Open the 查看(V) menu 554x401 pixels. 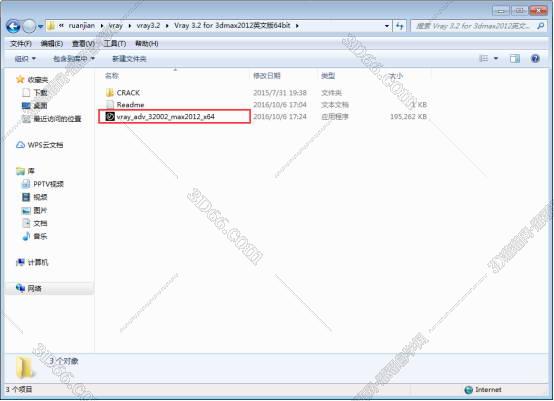(x=83, y=43)
